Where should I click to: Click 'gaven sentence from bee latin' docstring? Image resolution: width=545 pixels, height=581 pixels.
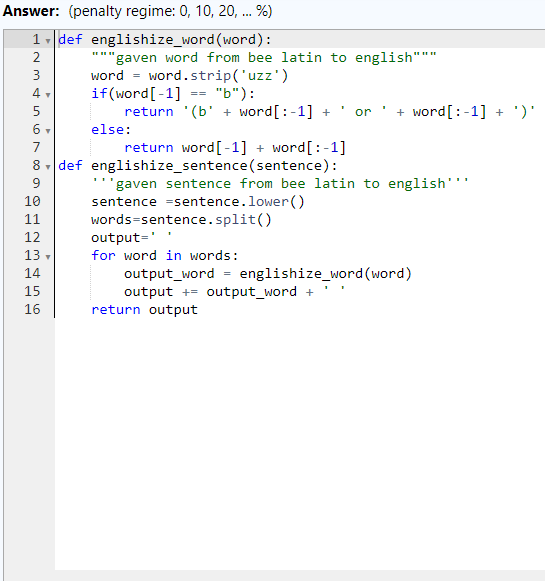tap(280, 183)
